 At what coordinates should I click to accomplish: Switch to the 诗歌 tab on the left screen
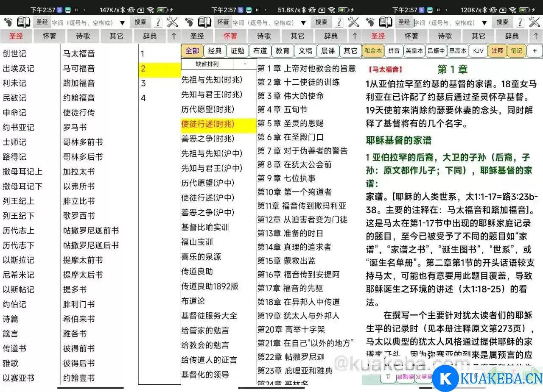83,36
